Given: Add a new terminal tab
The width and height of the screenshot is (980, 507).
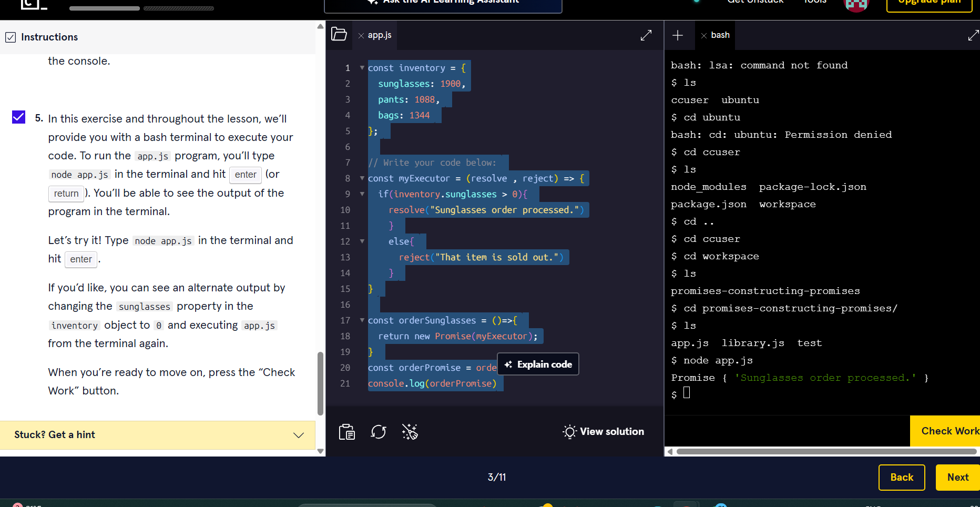Looking at the screenshot, I should pyautogui.click(x=678, y=35).
